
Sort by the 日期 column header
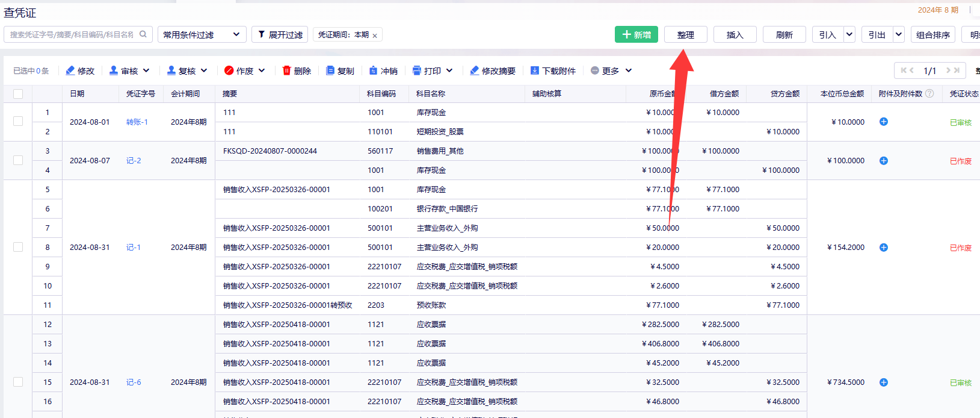[x=77, y=94]
